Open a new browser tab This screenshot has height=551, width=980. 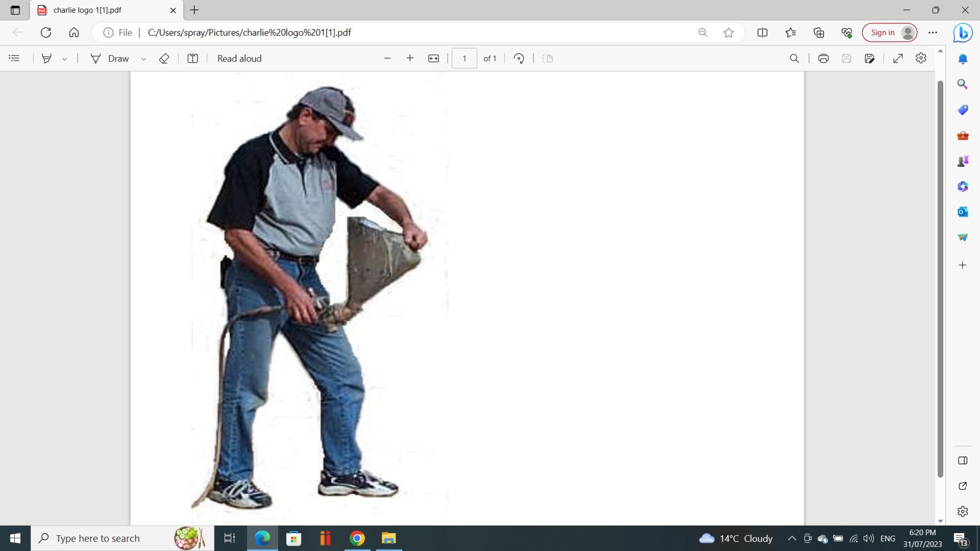click(x=194, y=10)
